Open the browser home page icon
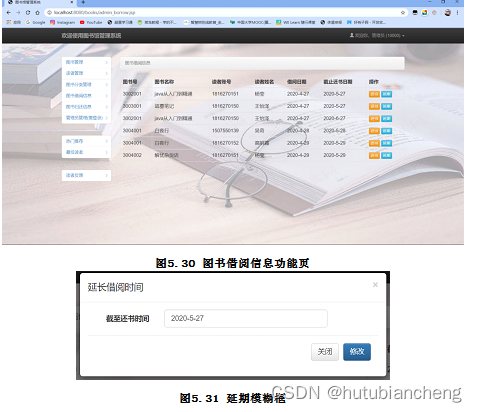Viewport: 477px width, 412px height. point(37,13)
